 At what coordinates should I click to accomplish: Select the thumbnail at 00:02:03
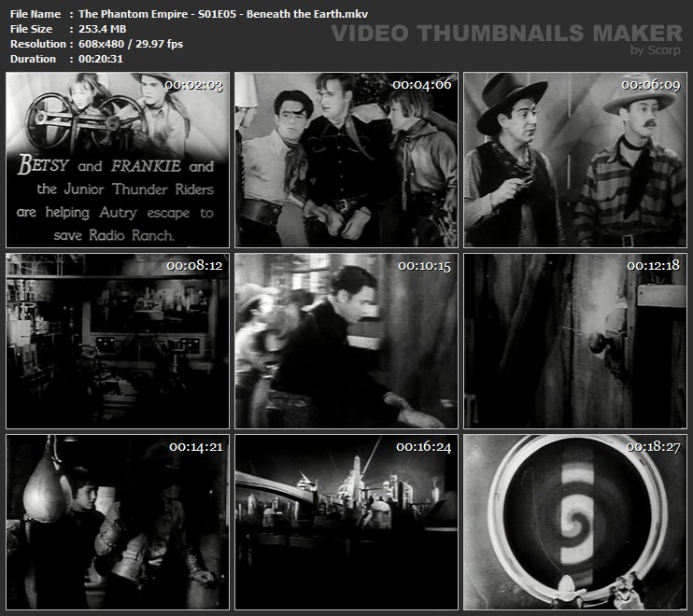[x=118, y=160]
